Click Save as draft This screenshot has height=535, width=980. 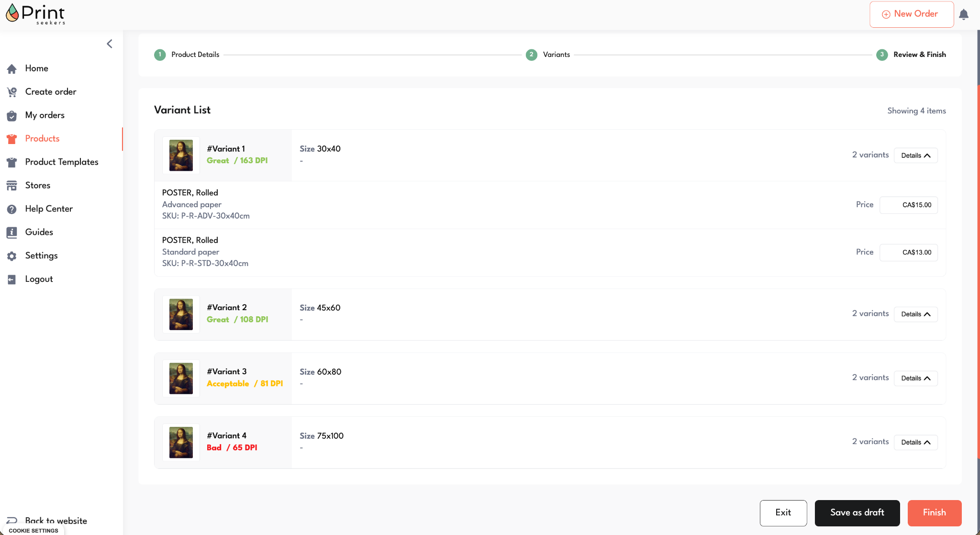click(x=857, y=513)
